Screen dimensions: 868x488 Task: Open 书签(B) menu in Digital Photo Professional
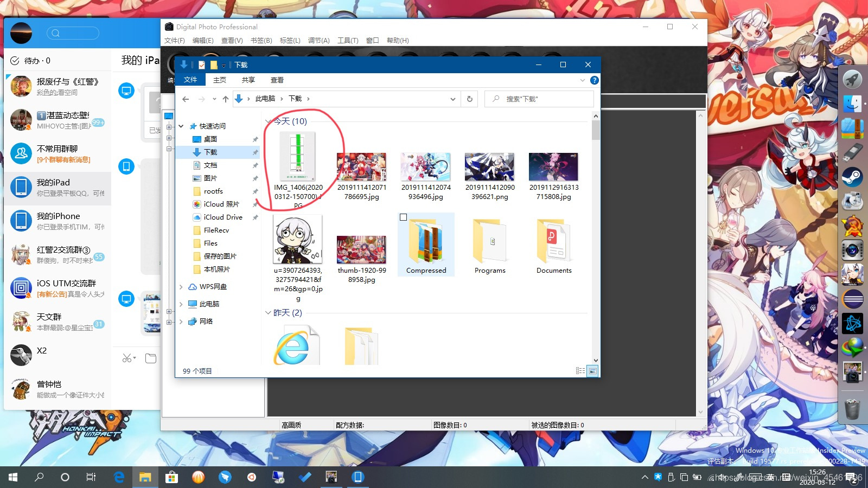261,41
